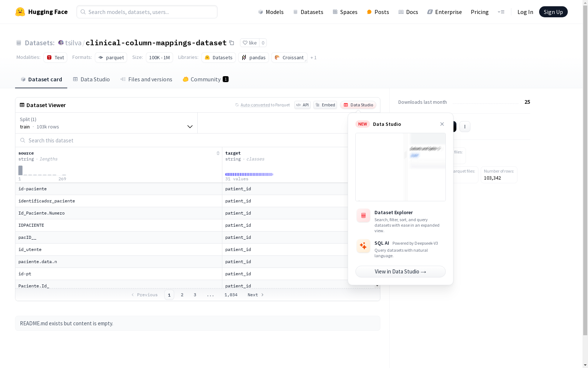Open the Posts nav item
Image resolution: width=588 pixels, height=368 pixels.
click(378, 12)
